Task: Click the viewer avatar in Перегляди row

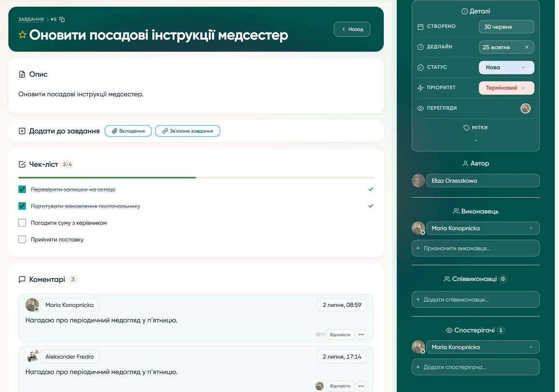Action: (526, 108)
